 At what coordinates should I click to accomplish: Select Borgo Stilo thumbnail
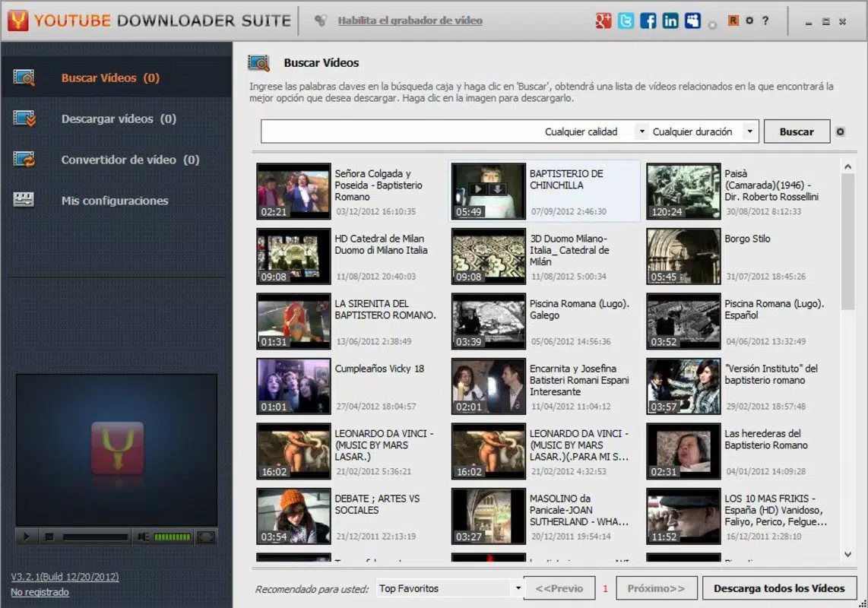(x=683, y=256)
